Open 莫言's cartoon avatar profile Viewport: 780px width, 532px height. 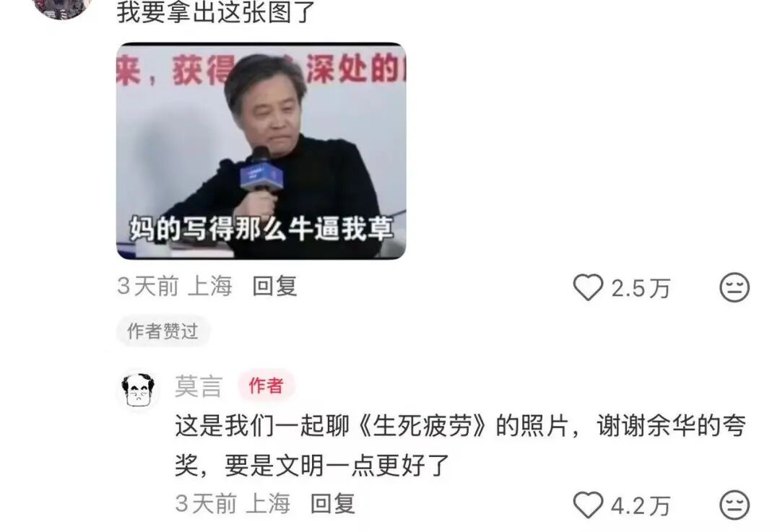tap(138, 391)
